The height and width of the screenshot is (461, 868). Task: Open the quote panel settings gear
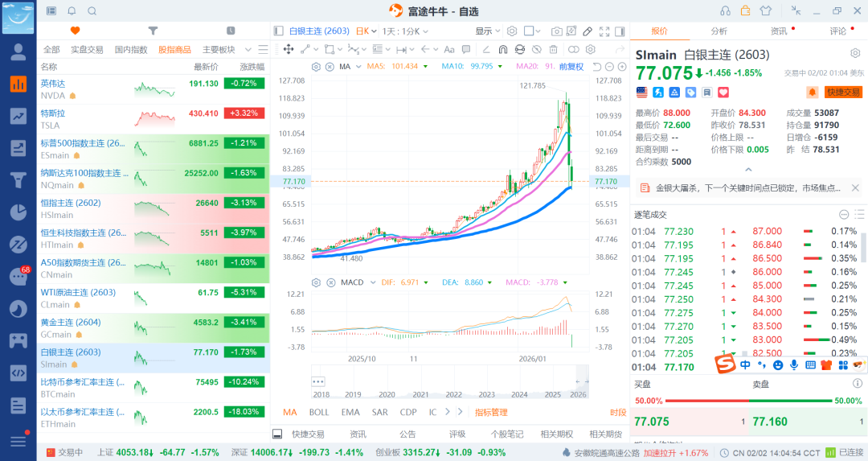855,54
